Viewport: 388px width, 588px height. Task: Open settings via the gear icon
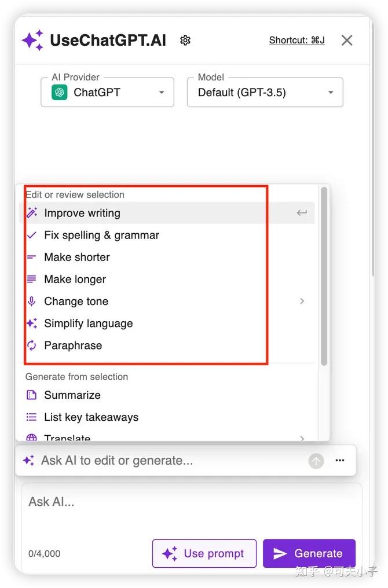coord(185,41)
